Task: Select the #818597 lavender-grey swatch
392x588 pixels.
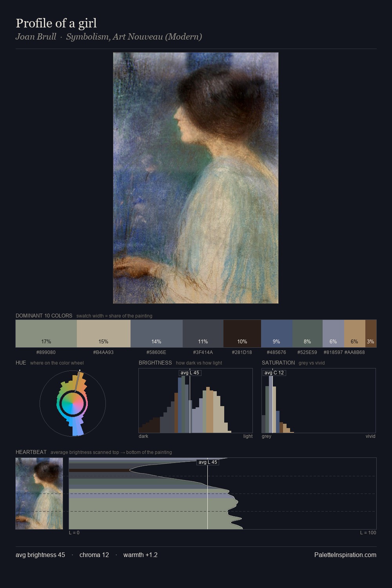Action: pyautogui.click(x=333, y=334)
